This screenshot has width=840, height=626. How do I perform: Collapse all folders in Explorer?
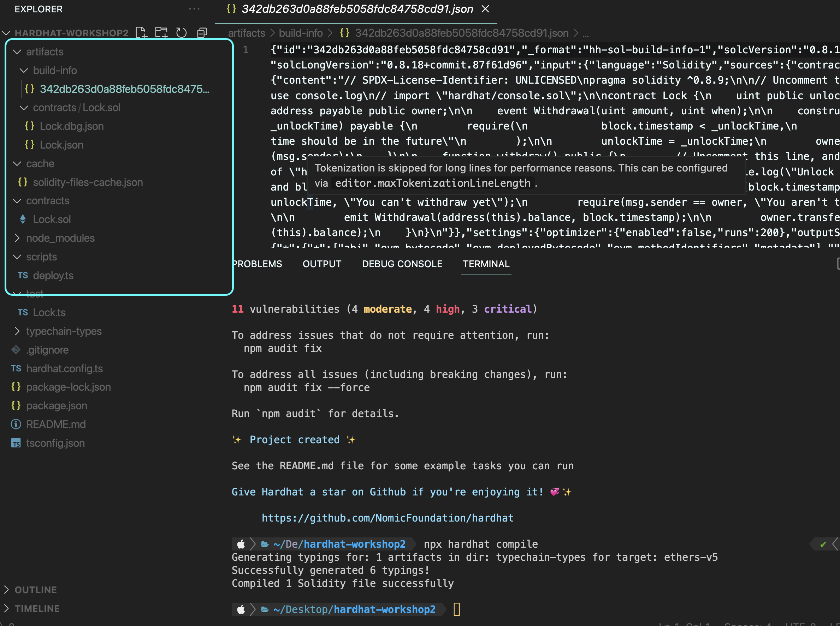pyautogui.click(x=202, y=32)
